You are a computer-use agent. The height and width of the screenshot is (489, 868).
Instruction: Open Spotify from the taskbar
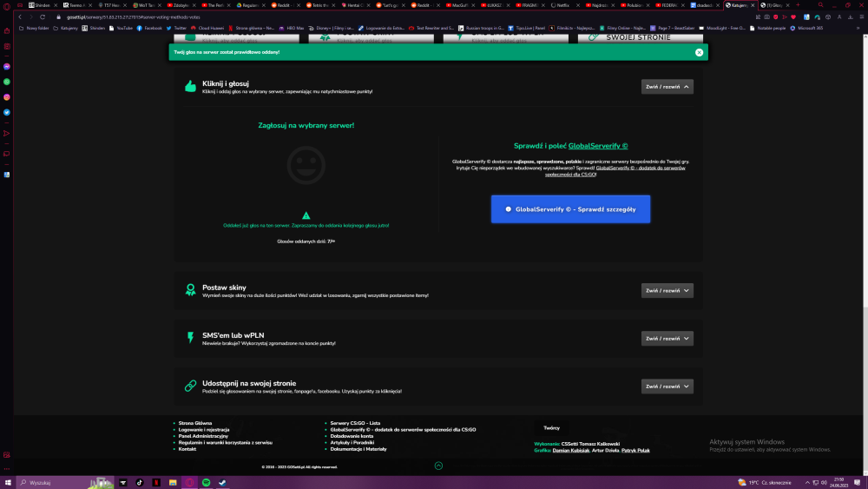(206, 482)
